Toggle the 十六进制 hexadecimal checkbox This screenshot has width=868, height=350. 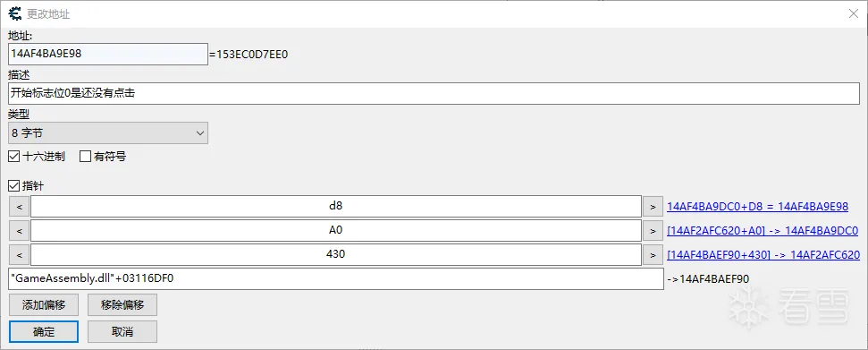(13, 157)
